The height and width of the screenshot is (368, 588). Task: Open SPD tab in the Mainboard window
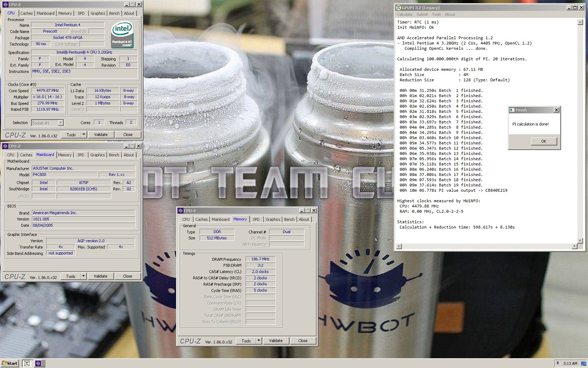(x=81, y=155)
